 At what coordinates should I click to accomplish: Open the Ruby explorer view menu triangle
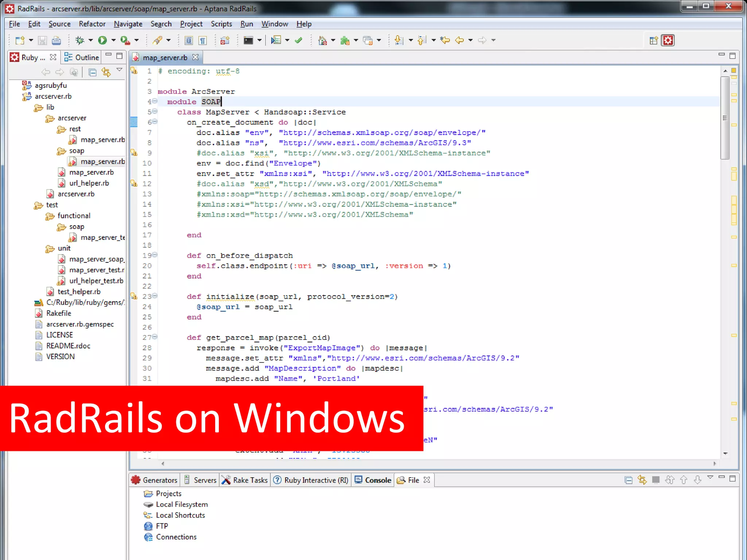coord(119,69)
